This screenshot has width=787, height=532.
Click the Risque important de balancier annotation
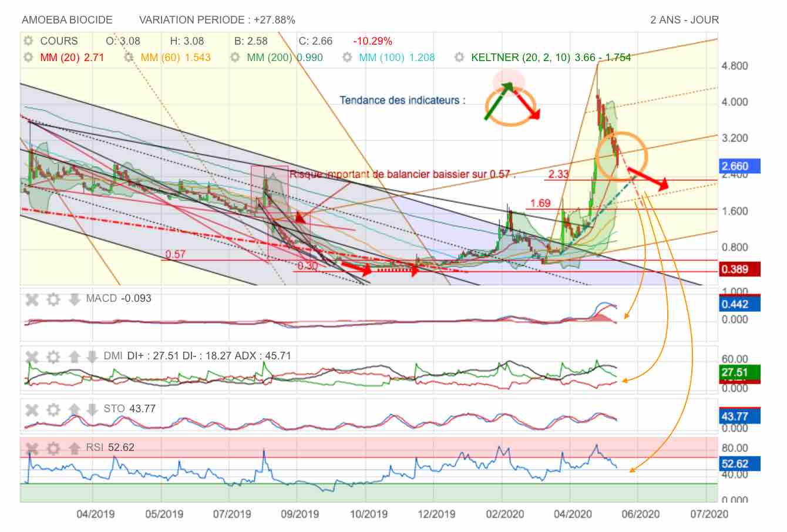pyautogui.click(x=402, y=174)
